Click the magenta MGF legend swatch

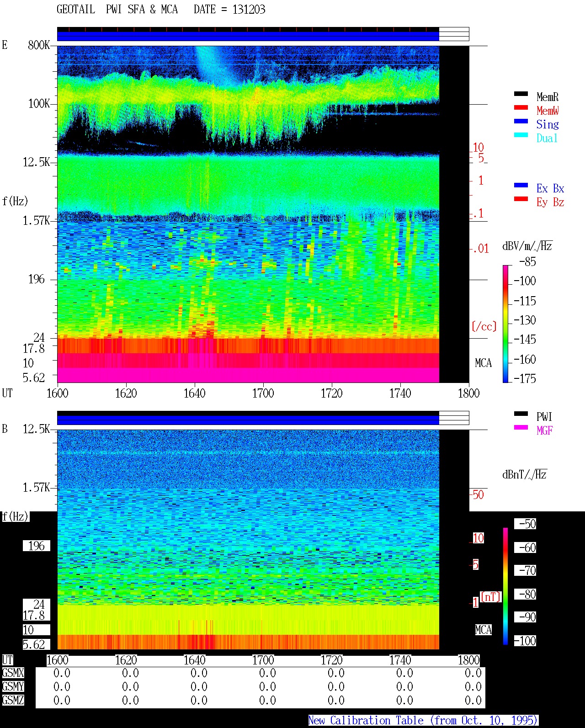tap(521, 428)
